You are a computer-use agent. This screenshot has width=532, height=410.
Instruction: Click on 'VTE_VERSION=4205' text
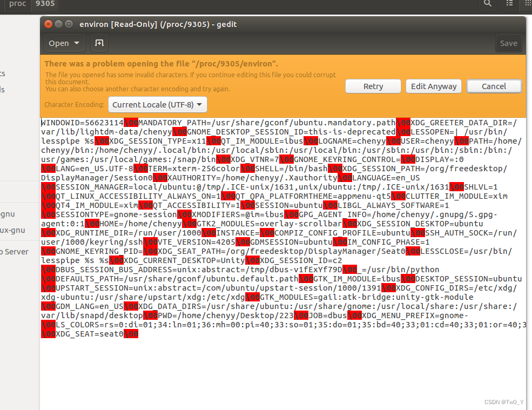pyautogui.click(x=197, y=242)
